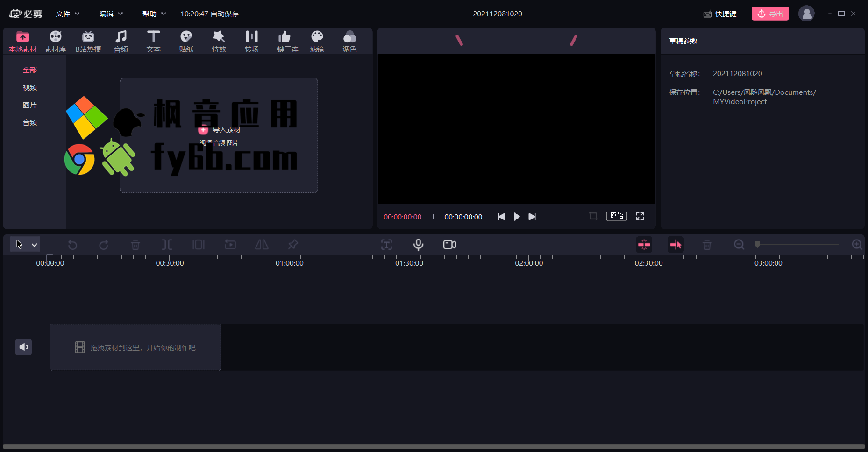The height and width of the screenshot is (452, 868).
Task: Open the 本地素材 local material tab
Action: (x=23, y=42)
